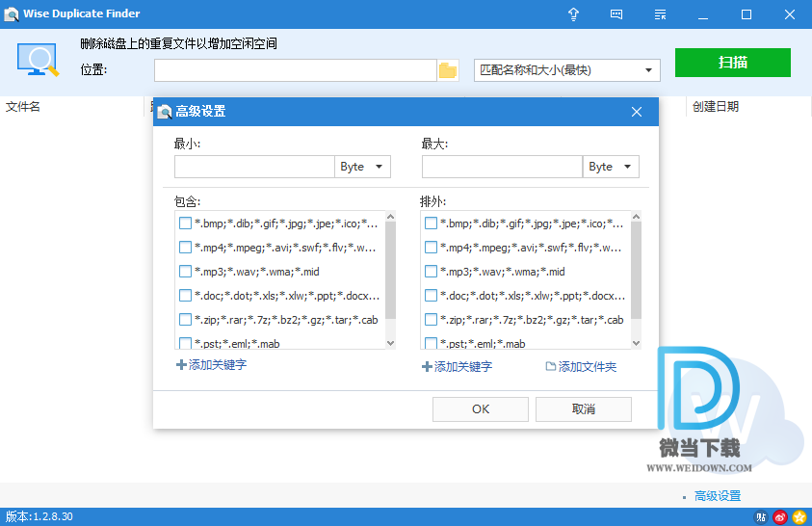Image resolution: width=812 pixels, height=526 pixels.
Task: Check document formats *.doc in 包含 list
Action: (x=185, y=296)
